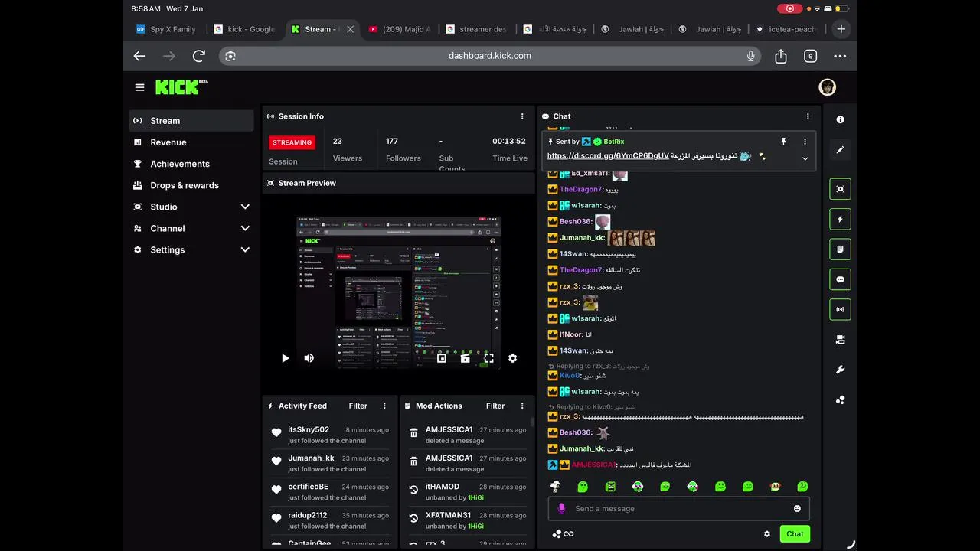Open the pinned message three-dot menu
The height and width of the screenshot is (551, 980).
pyautogui.click(x=805, y=142)
